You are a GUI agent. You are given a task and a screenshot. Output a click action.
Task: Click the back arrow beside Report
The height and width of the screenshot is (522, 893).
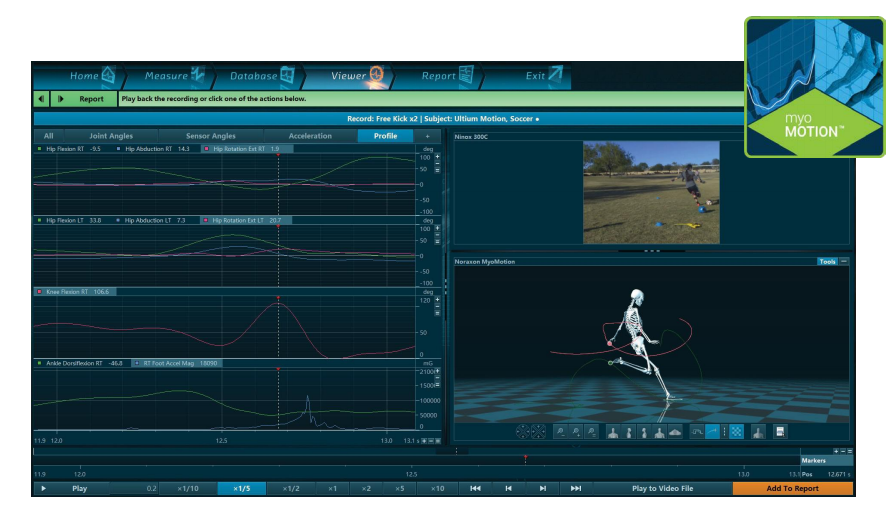pyautogui.click(x=41, y=99)
